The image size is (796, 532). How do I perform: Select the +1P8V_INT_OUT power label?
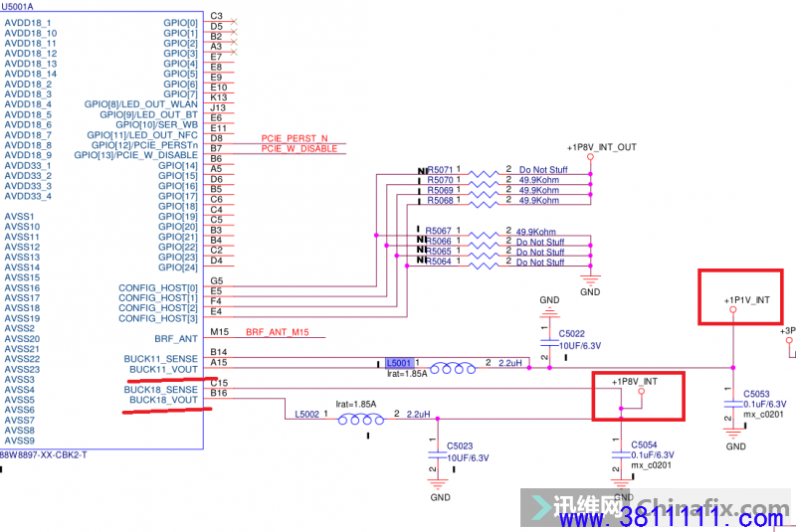click(x=602, y=147)
